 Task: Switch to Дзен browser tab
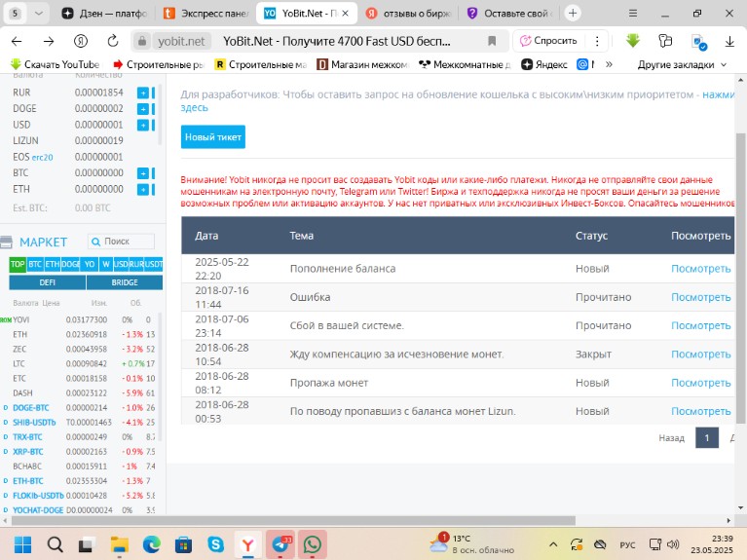click(105, 14)
